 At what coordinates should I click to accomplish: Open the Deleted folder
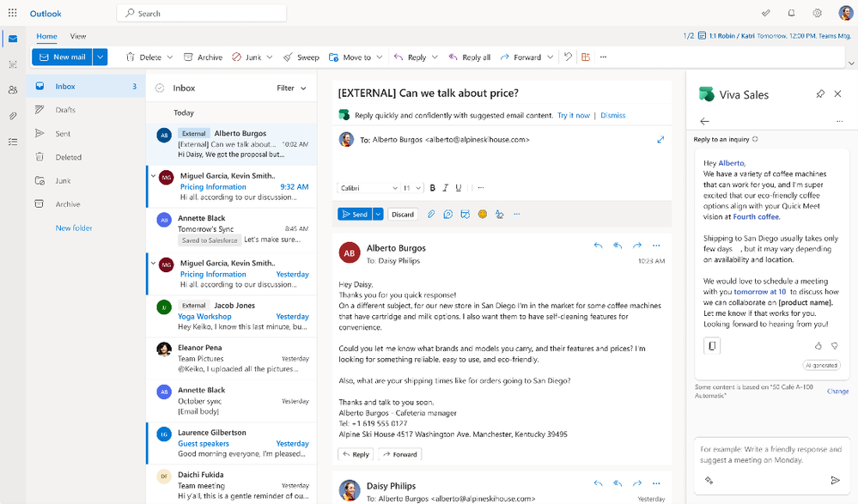coord(86,157)
